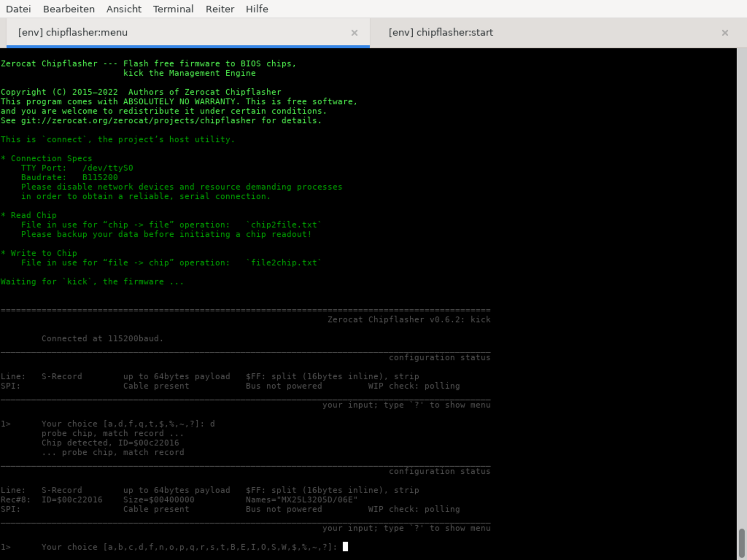Click the git://zerocat.org repository URL text

coord(138,121)
